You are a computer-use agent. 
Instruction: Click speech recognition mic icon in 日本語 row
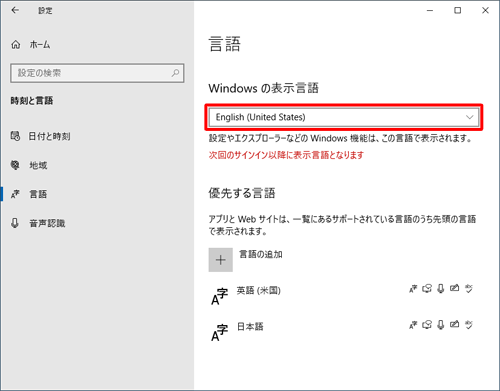(441, 325)
